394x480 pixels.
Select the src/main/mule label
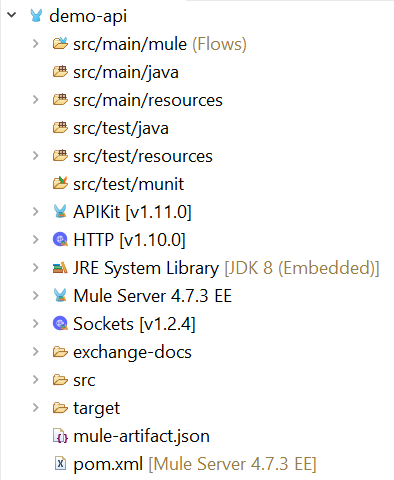(130, 44)
